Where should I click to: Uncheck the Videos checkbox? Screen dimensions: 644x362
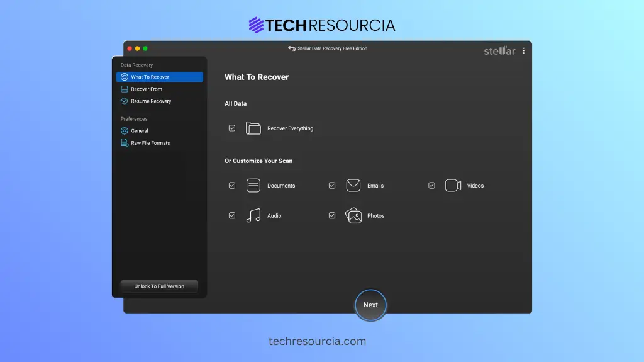[431, 186]
